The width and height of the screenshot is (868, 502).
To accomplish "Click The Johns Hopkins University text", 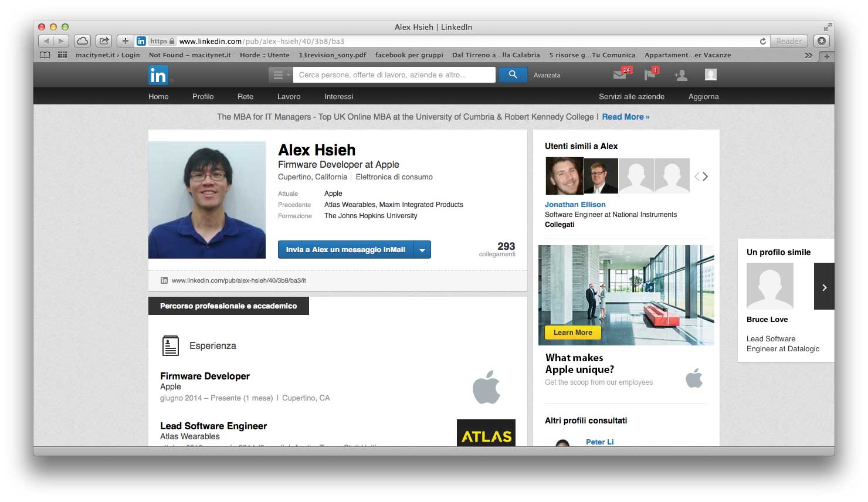I will pyautogui.click(x=371, y=216).
